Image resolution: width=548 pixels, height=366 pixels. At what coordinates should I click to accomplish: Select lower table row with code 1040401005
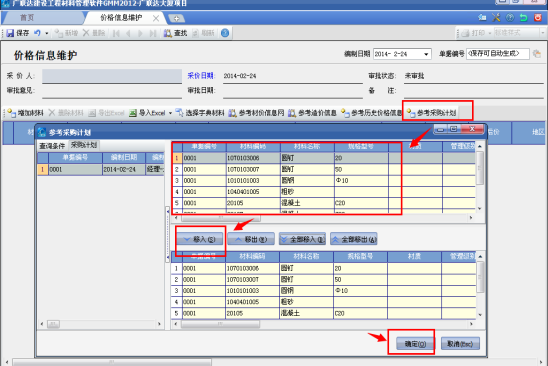tap(323, 302)
